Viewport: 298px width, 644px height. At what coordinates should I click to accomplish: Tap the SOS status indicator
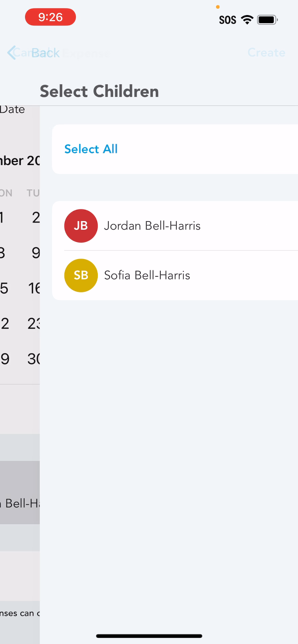[228, 20]
